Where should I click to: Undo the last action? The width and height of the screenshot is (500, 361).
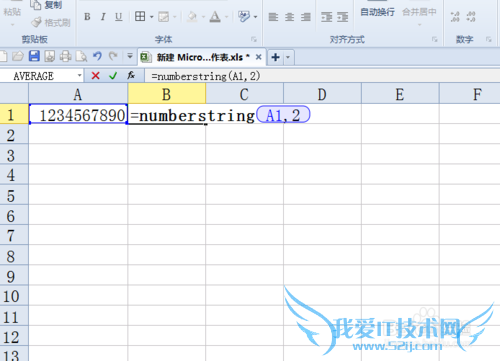click(x=97, y=56)
